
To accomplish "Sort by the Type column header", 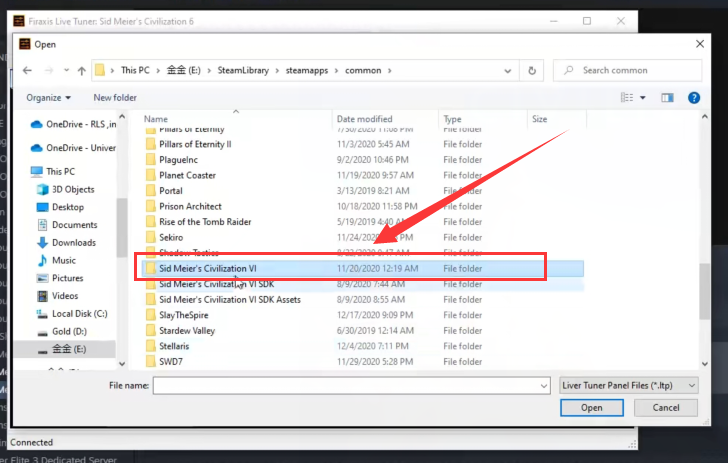I will click(452, 119).
